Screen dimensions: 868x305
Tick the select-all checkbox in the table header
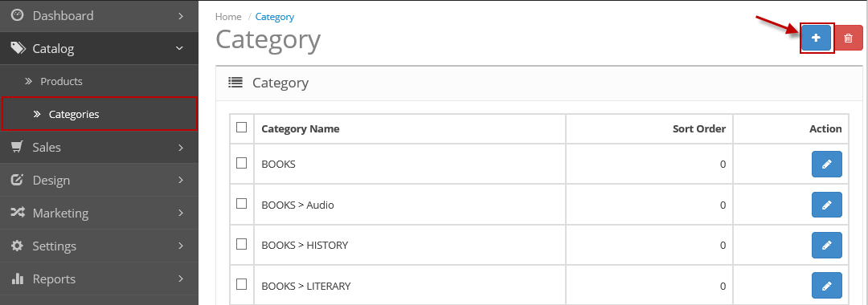(241, 128)
